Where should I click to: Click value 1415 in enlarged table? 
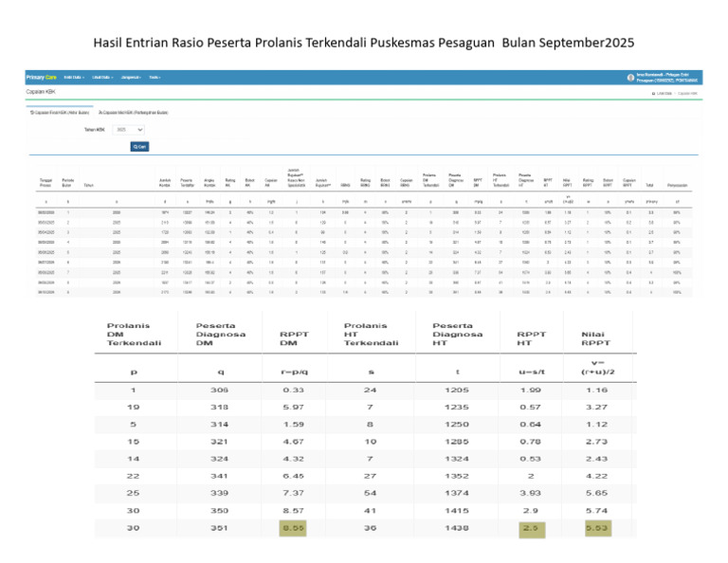(x=457, y=511)
